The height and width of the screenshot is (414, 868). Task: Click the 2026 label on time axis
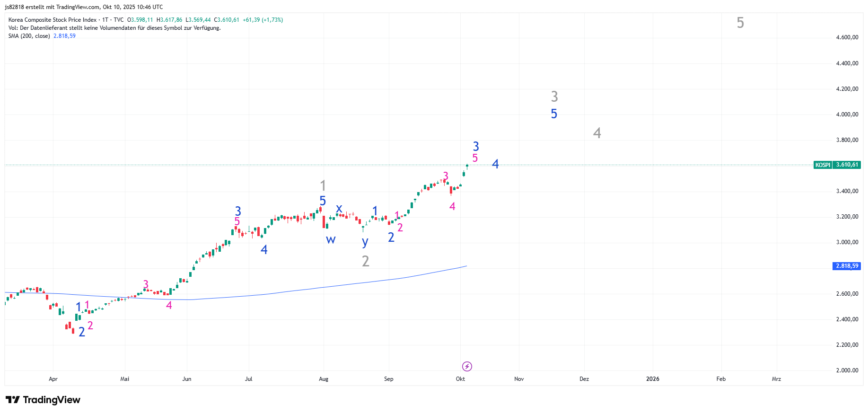pos(652,379)
